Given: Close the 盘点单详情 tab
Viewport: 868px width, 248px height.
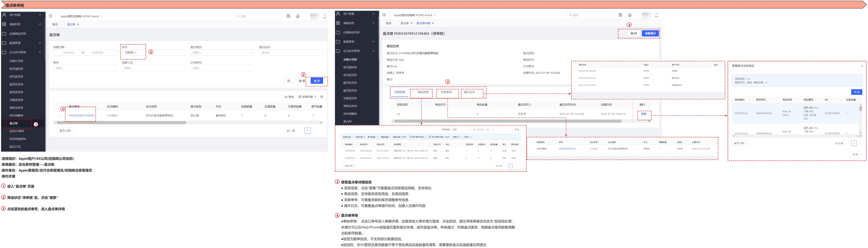Looking at the screenshot, I should pyautogui.click(x=433, y=23).
